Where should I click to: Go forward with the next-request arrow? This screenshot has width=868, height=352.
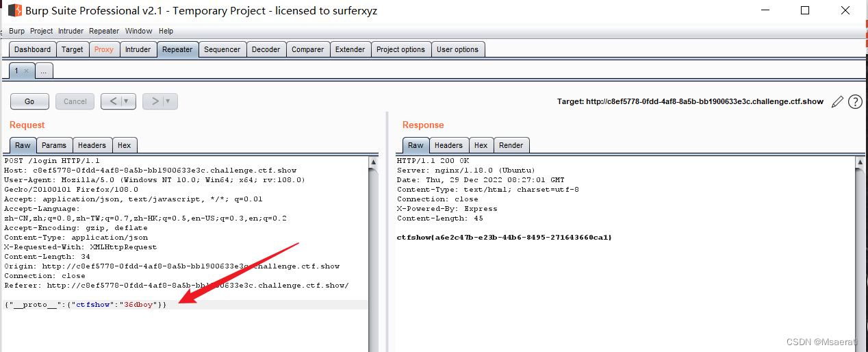pos(155,101)
